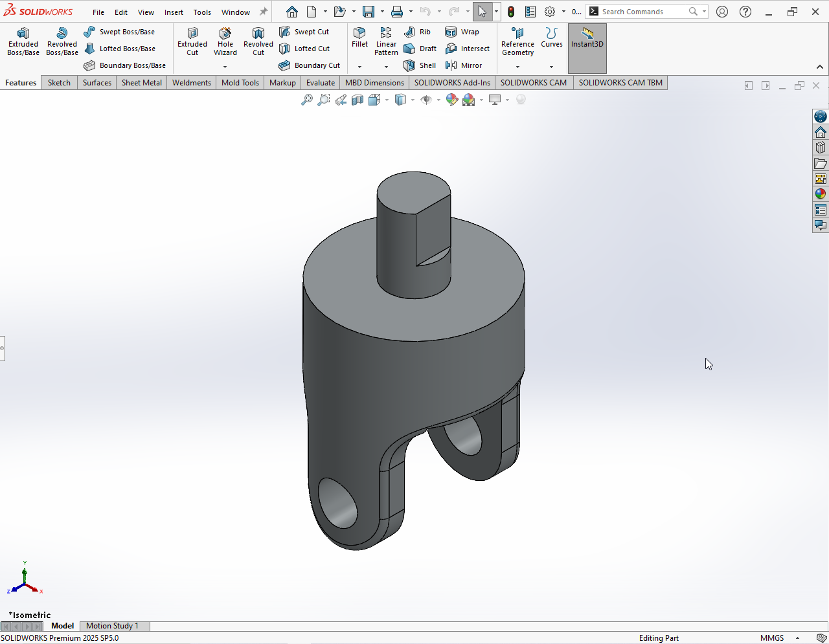This screenshot has height=644, width=829.
Task: Open the Linear Pattern dropdown arrow
Action: click(x=386, y=67)
